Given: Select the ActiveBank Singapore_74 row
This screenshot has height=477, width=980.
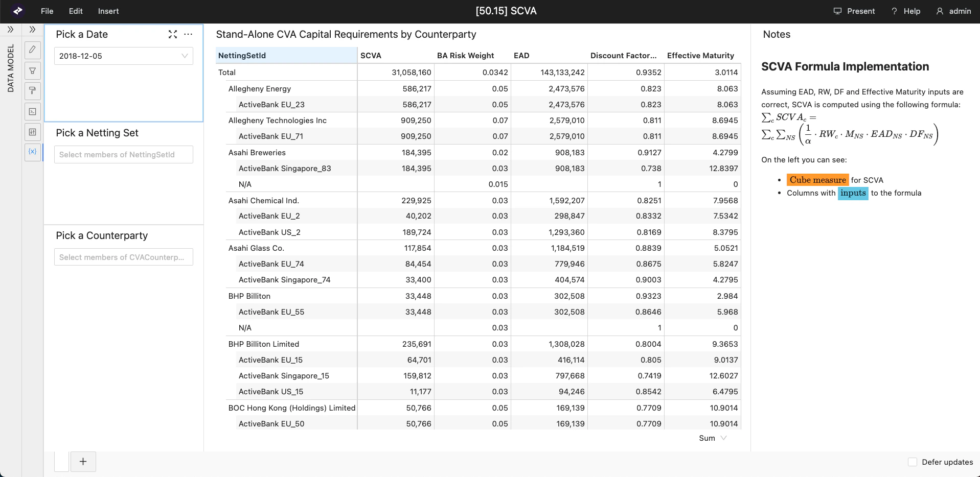Looking at the screenshot, I should tap(285, 280).
